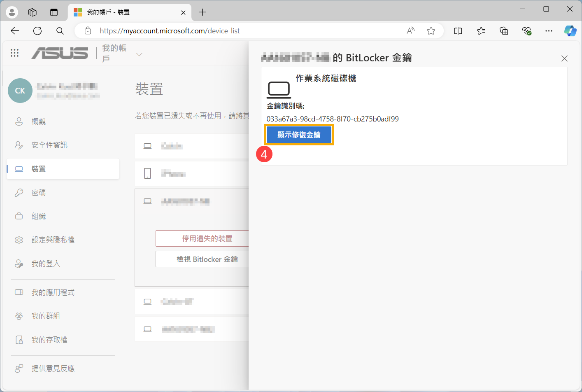The width and height of the screenshot is (582, 392).
Task: Select 裝置 in the sidebar
Action: coord(63,169)
